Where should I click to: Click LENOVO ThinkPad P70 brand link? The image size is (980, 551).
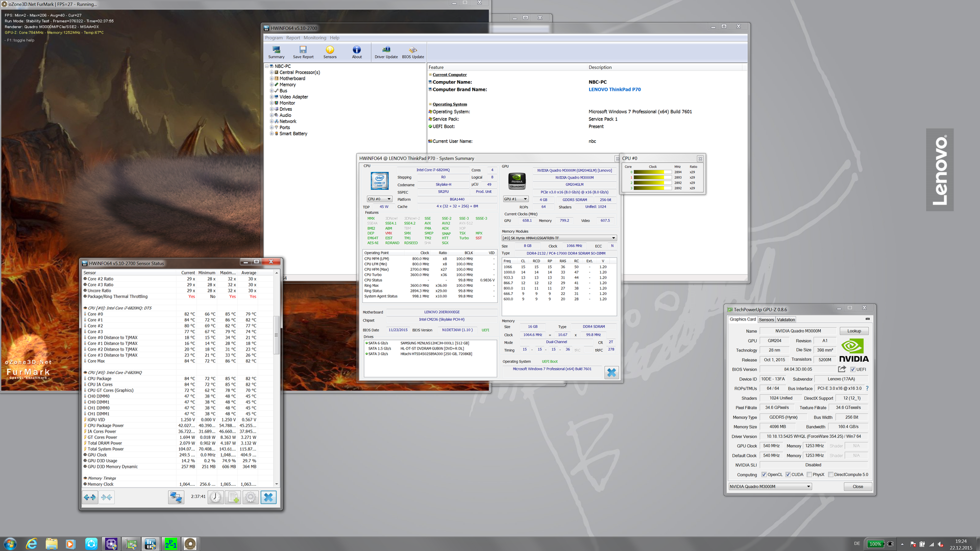coord(615,90)
